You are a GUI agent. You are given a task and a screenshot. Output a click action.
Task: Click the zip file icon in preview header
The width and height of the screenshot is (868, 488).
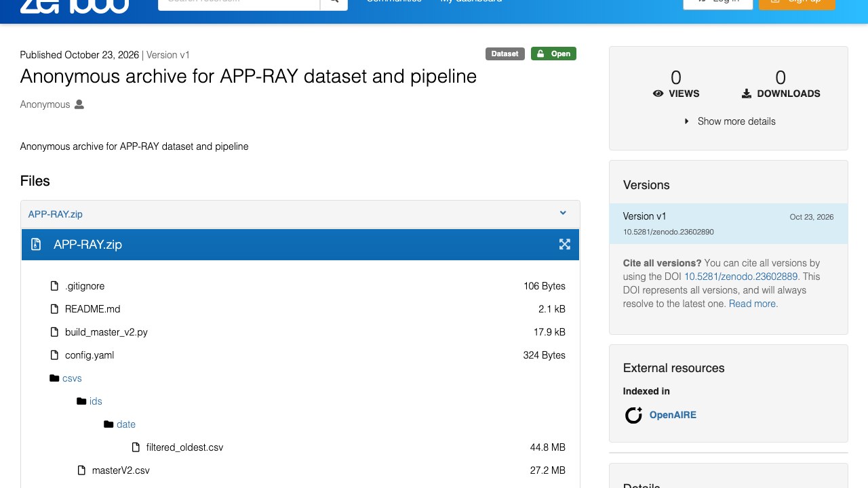[x=37, y=245]
